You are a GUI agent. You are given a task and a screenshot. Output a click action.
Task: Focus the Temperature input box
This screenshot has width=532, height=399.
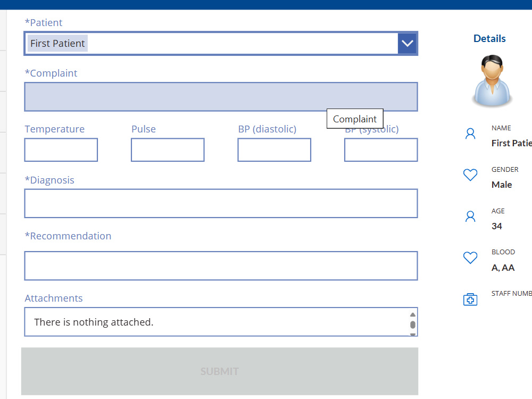coord(61,149)
